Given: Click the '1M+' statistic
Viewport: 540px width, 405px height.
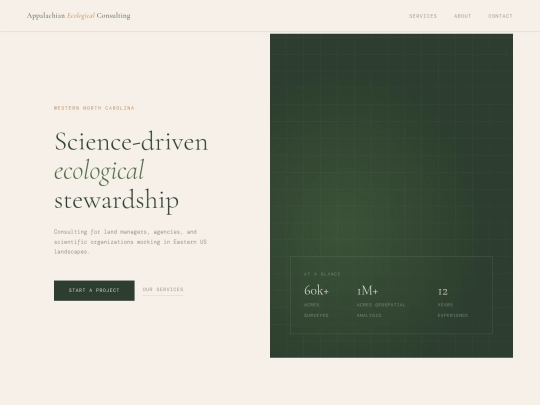Looking at the screenshot, I should (x=367, y=291).
